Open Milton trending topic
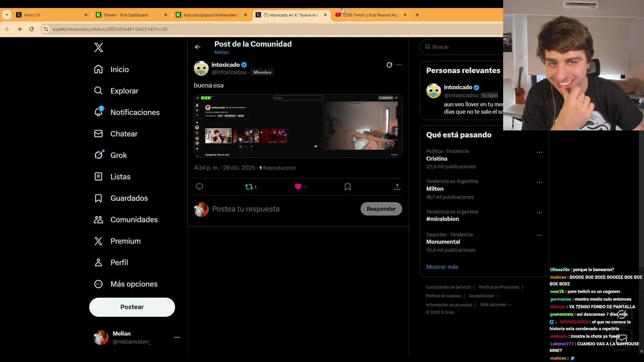 435,189
